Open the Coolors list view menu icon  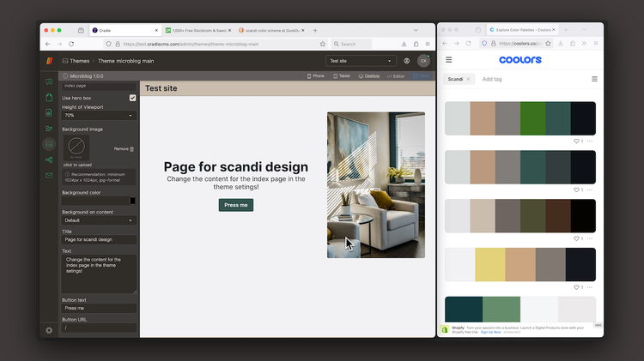point(594,79)
